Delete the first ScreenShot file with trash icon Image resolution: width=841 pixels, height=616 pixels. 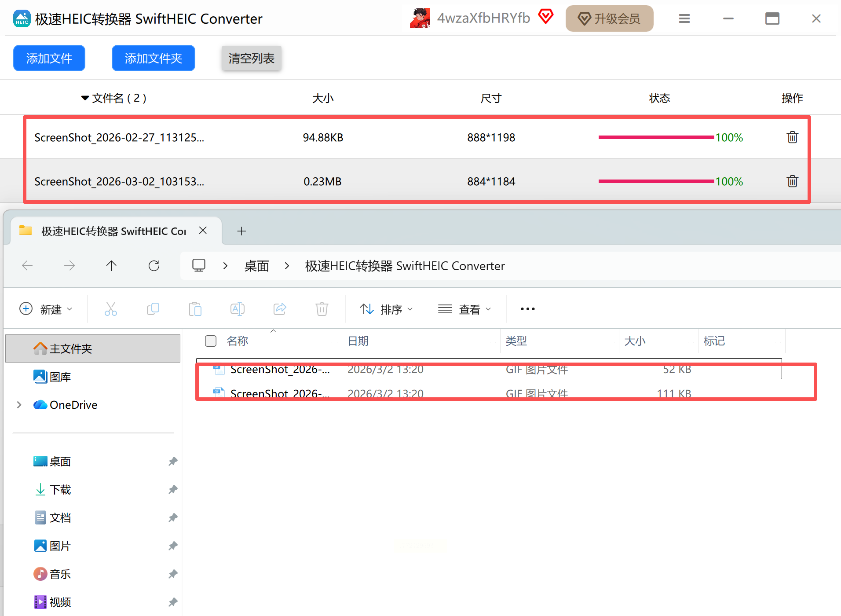(x=792, y=137)
